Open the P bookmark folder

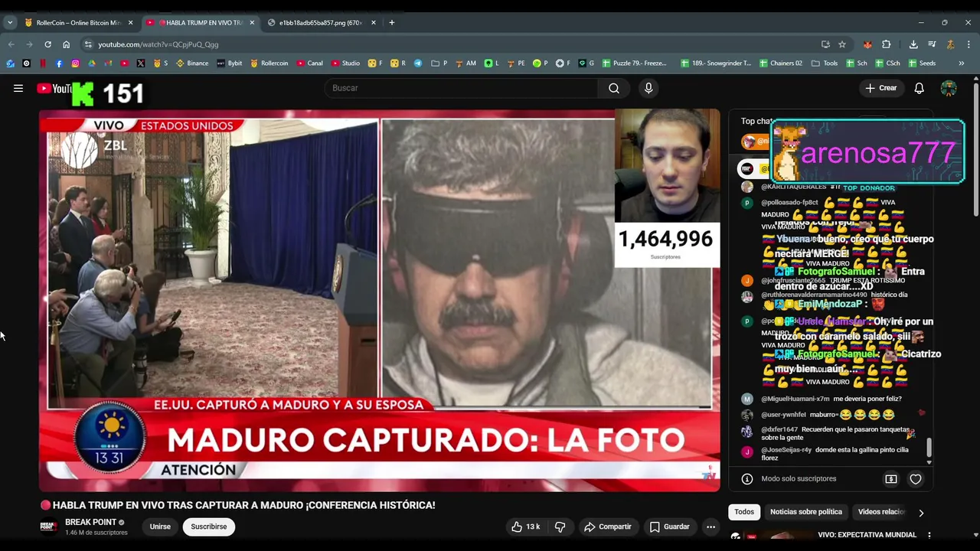(x=439, y=64)
